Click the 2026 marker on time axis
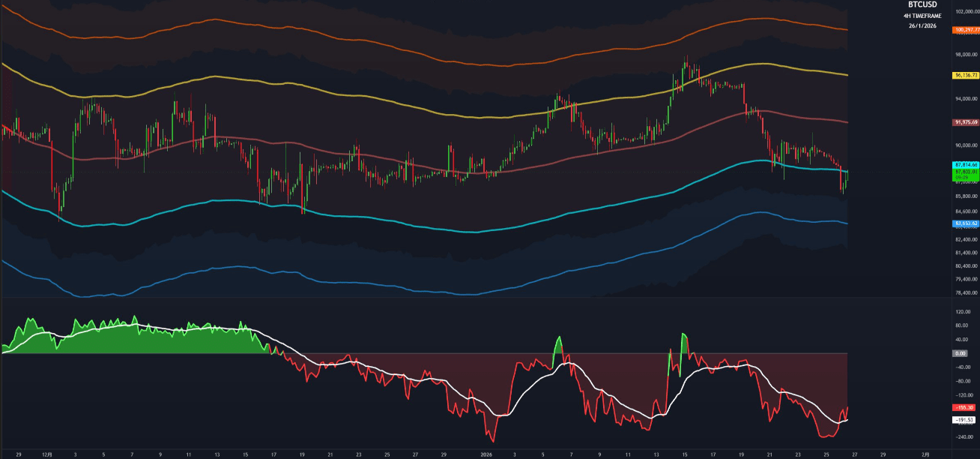This screenshot has height=459, width=980. [486, 454]
